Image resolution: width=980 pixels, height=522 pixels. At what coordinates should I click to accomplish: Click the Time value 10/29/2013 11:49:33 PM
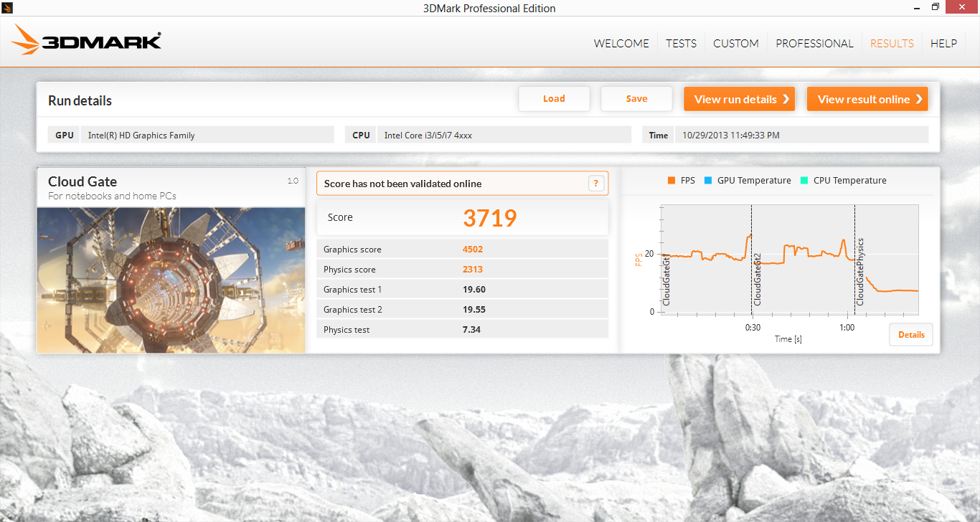[x=802, y=135]
